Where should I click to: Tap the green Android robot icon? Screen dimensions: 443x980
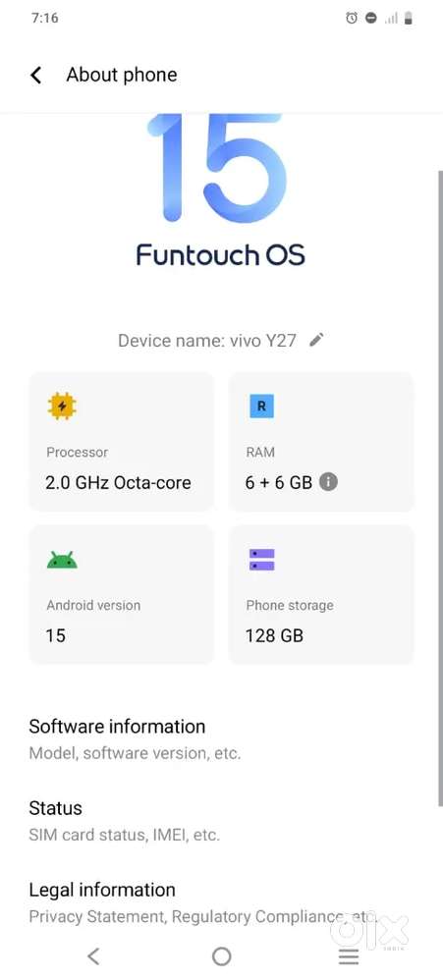click(x=62, y=560)
